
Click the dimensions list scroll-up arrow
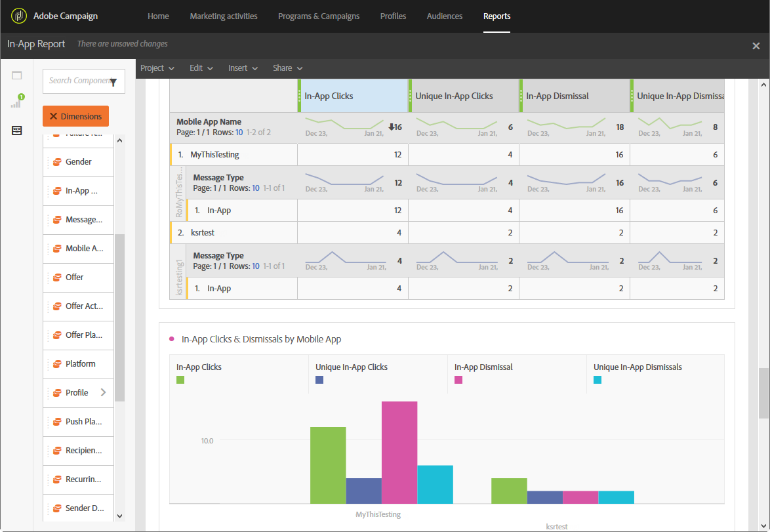click(119, 140)
